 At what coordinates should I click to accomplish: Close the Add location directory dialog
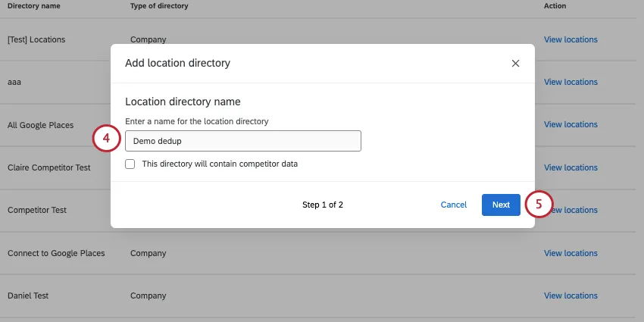point(515,63)
